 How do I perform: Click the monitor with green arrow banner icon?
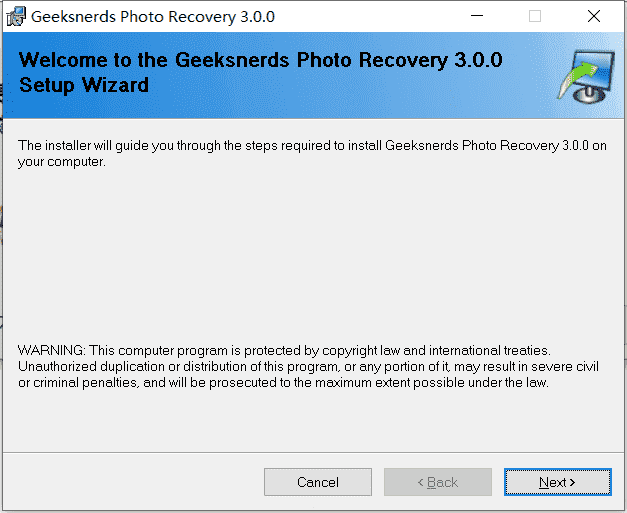[586, 76]
